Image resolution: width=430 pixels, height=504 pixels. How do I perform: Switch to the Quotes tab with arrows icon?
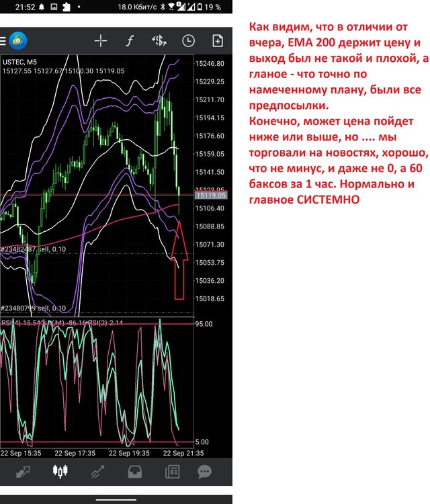pos(23,472)
